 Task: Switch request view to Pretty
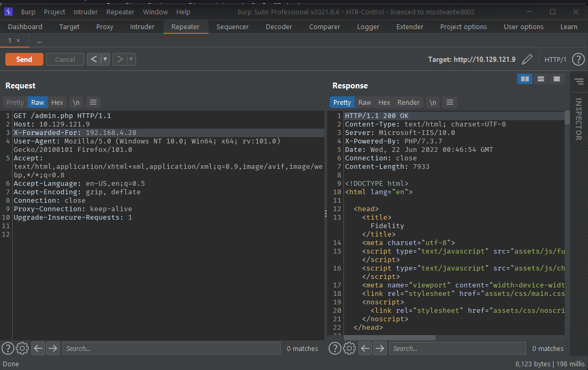pyautogui.click(x=15, y=102)
